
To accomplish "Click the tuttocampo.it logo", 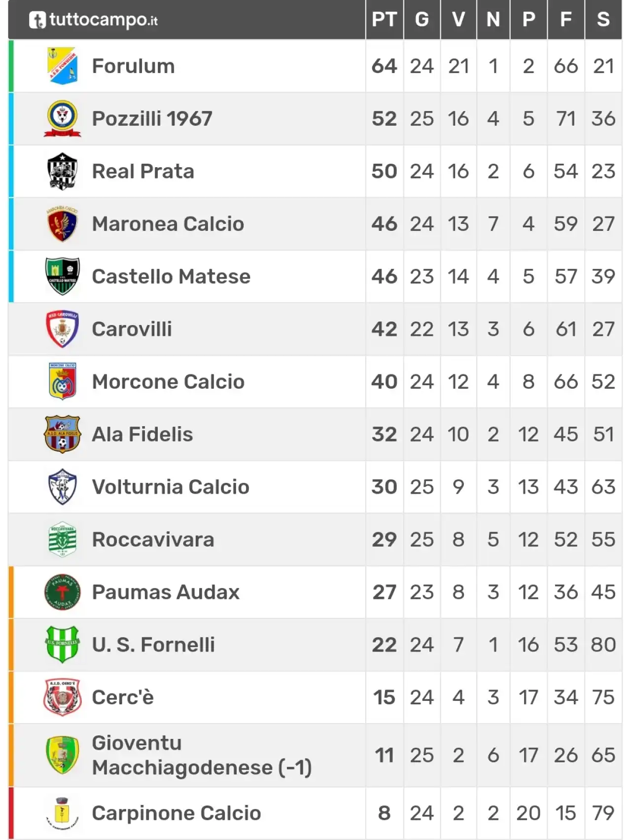I will 93,20.
